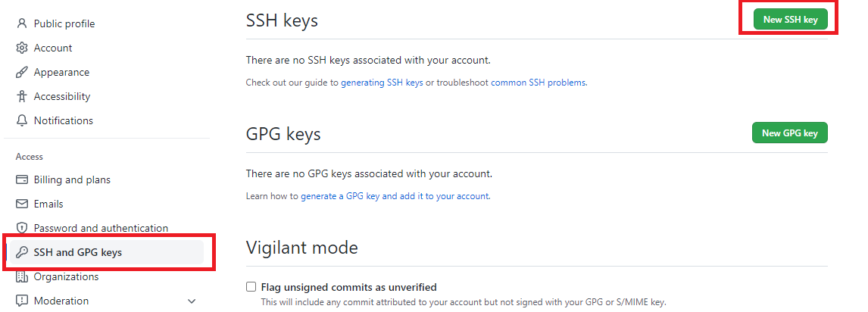The height and width of the screenshot is (312, 868).
Task: Open common SSH problems link
Action: coord(538,83)
